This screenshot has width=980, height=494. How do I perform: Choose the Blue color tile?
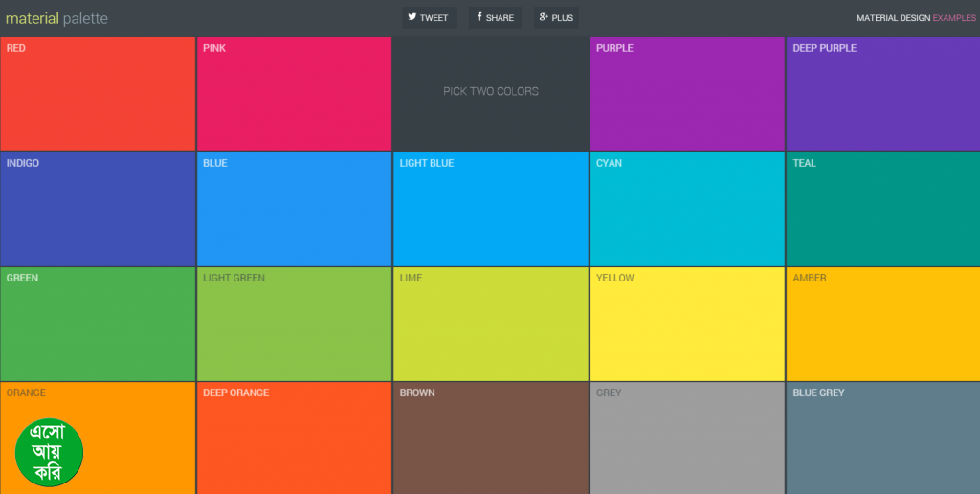tap(294, 209)
